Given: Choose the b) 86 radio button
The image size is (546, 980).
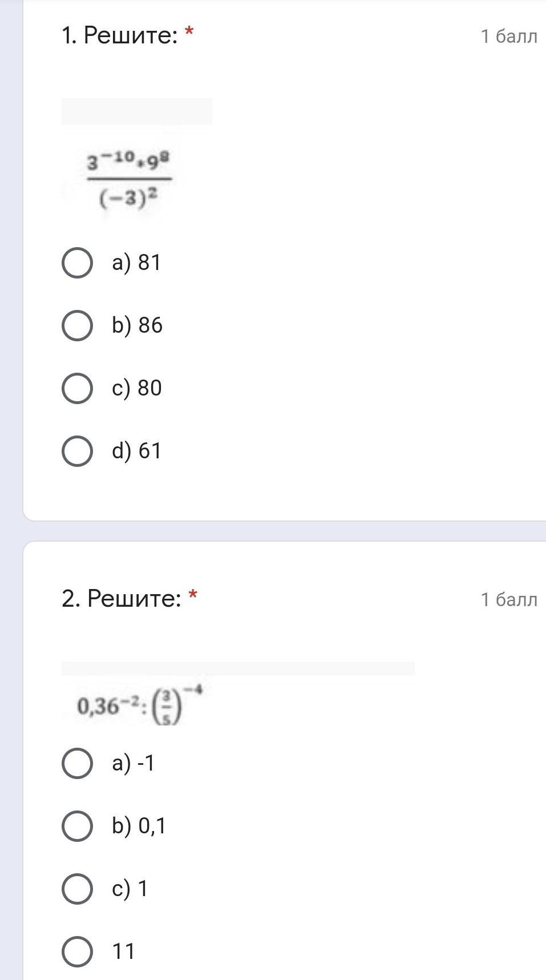Looking at the screenshot, I should coord(77,326).
